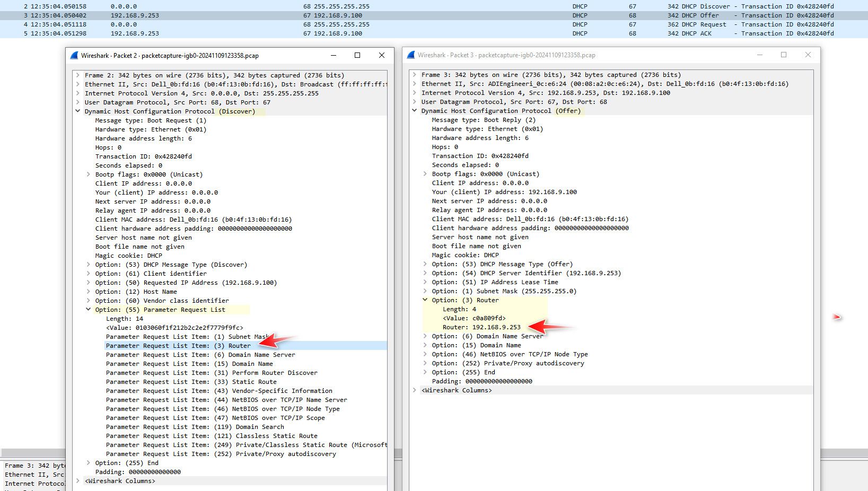
Task: Expand Option (6) Domain Name Server in Offer
Action: click(425, 336)
